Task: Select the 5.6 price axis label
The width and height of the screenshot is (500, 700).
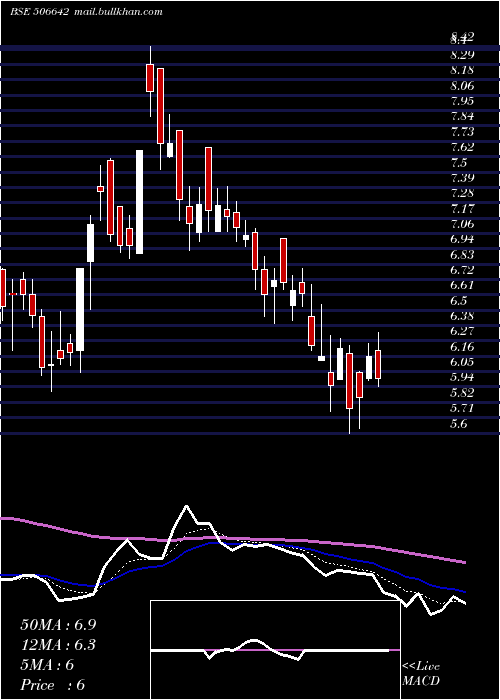Action: point(459,424)
